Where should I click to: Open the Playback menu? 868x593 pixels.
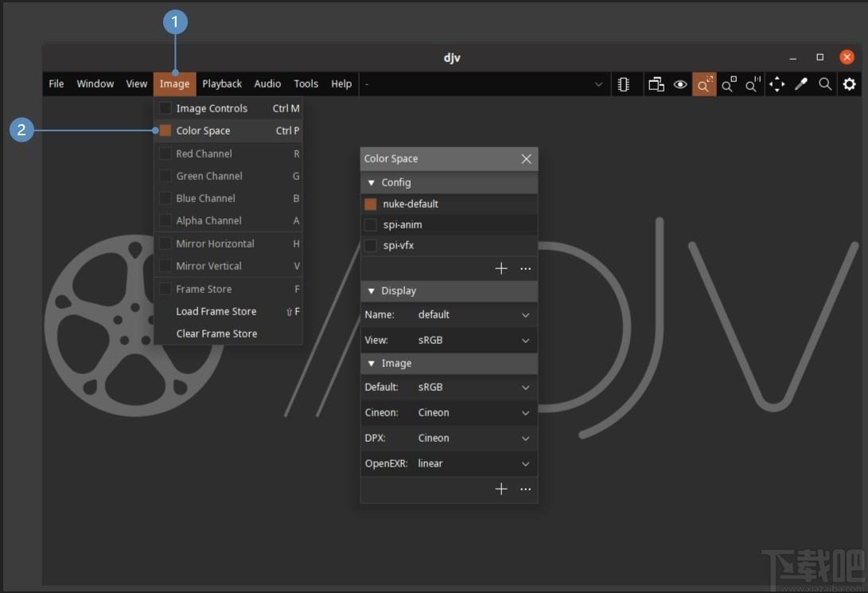click(x=222, y=84)
